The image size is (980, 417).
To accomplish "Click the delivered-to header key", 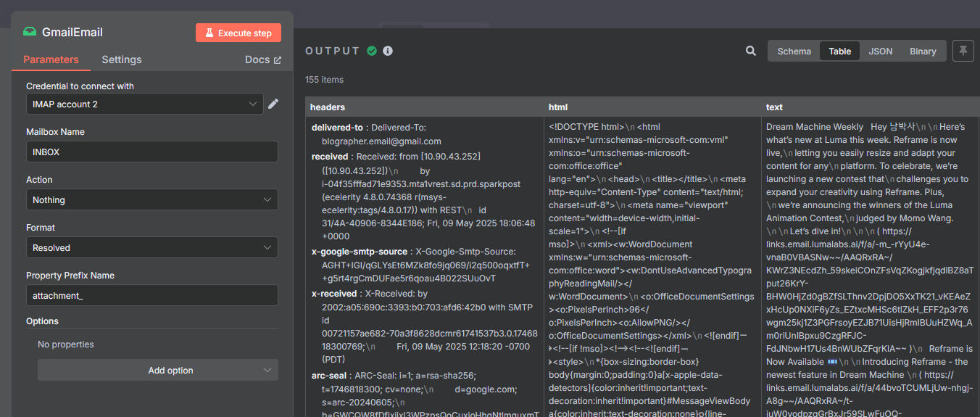I will [337, 128].
